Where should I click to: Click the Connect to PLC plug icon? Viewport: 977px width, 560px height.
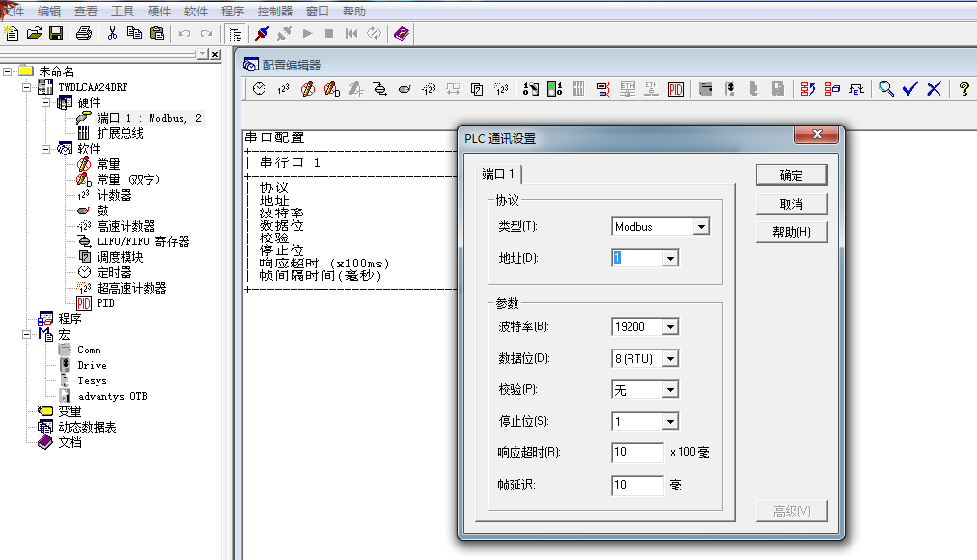261,34
